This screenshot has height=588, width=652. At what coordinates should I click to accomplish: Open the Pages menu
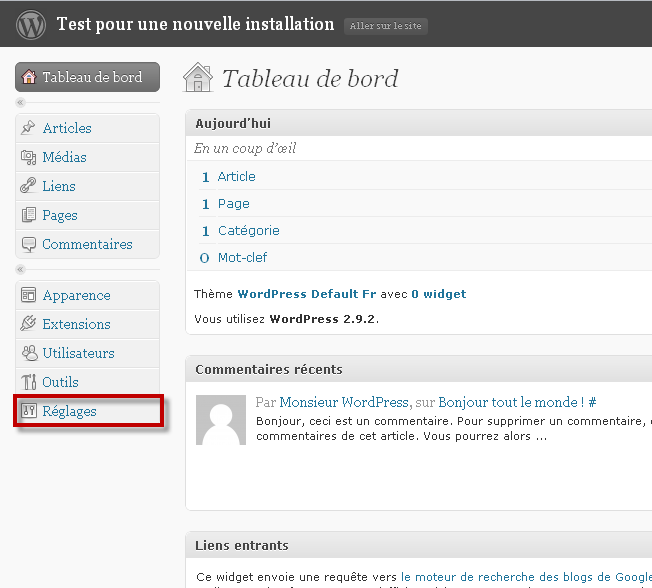[x=87, y=215]
